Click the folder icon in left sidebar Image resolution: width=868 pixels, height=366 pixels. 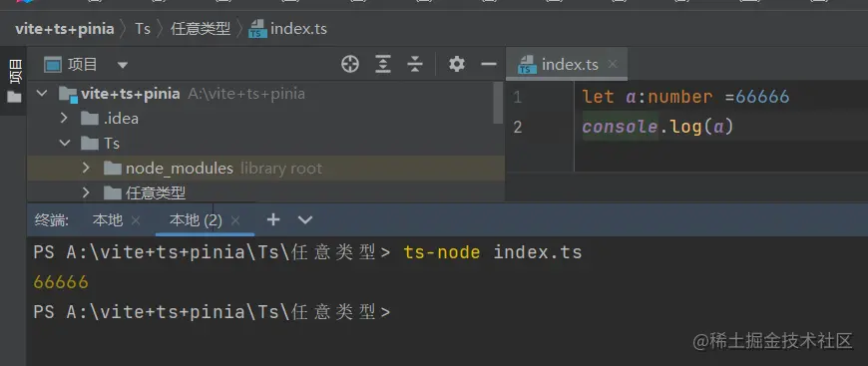pyautogui.click(x=14, y=98)
